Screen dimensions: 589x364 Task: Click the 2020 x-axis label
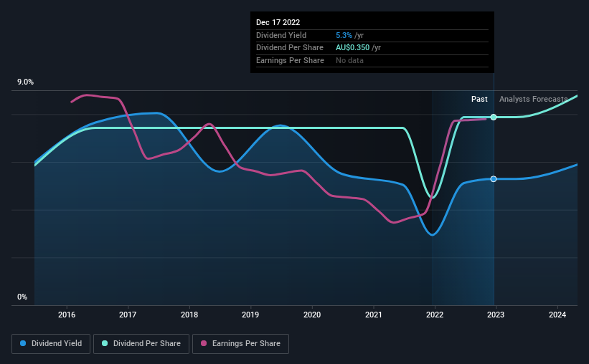pos(312,315)
